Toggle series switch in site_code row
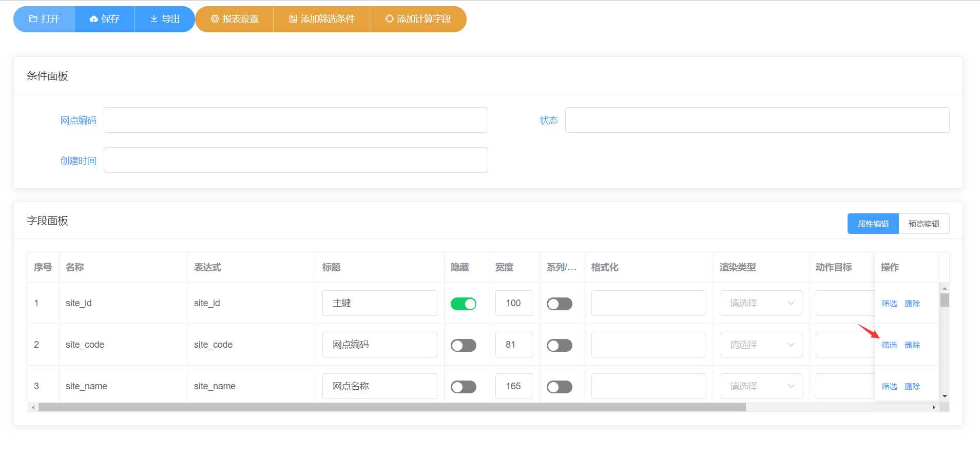The height and width of the screenshot is (459, 980). [560, 345]
